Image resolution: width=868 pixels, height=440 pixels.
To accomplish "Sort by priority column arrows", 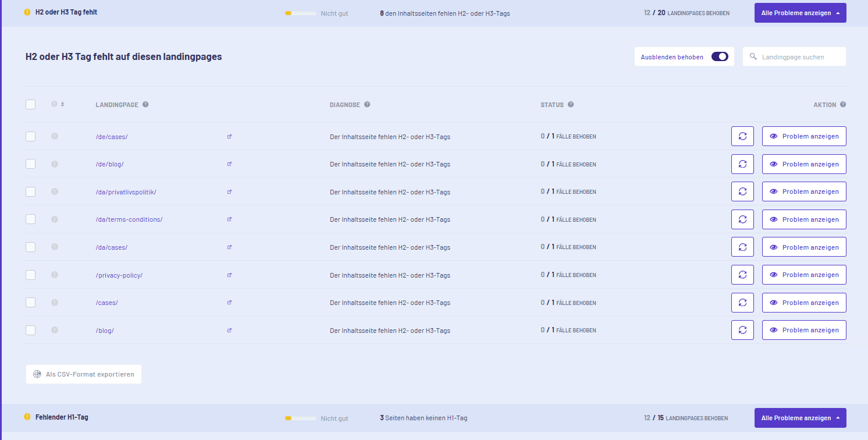I will coord(62,104).
